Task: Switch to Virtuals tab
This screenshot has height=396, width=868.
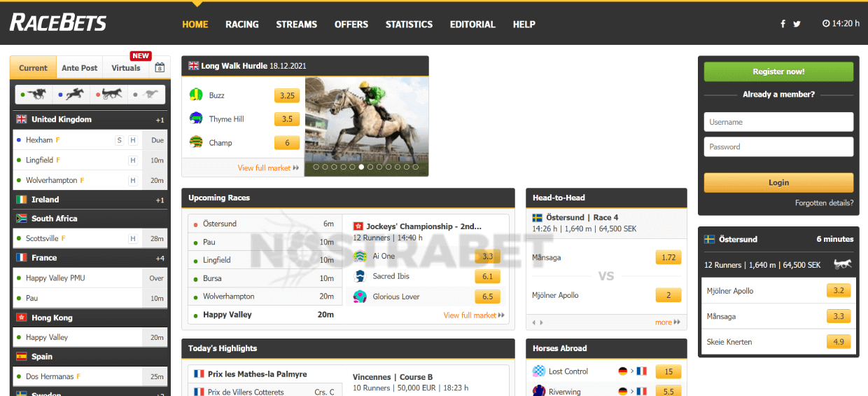Action: point(126,68)
